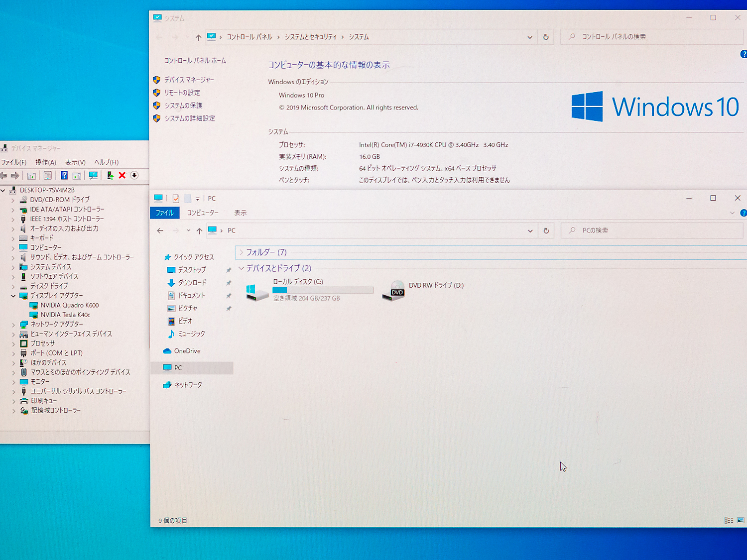The width and height of the screenshot is (747, 560).
Task: Open address bar dropdown in PC Explorer window
Action: click(530, 230)
